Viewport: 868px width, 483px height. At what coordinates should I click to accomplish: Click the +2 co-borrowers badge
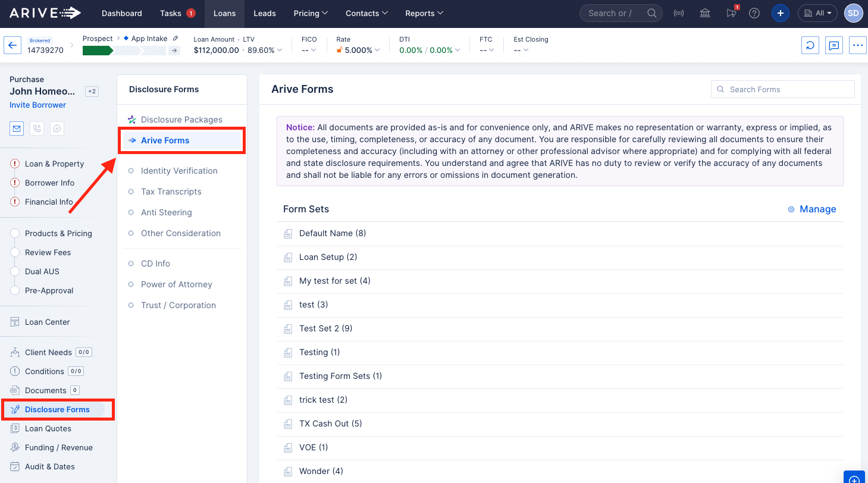click(92, 92)
